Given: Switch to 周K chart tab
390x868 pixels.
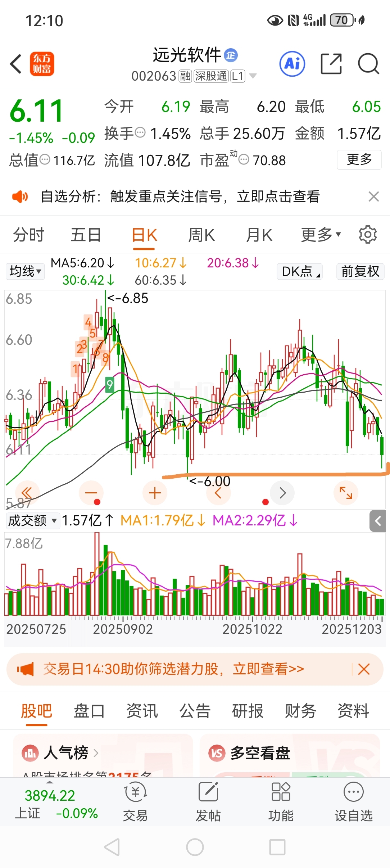Looking at the screenshot, I should point(201,235).
